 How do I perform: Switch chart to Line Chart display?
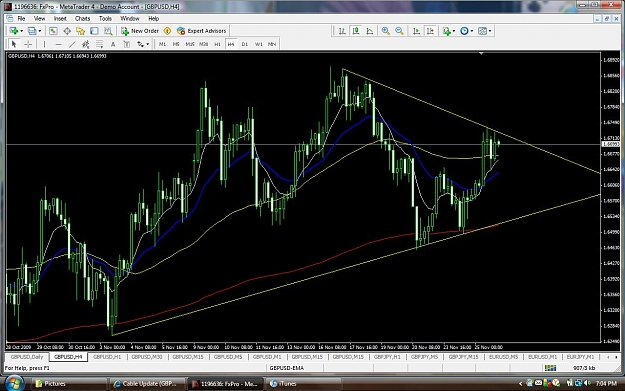pos(370,31)
